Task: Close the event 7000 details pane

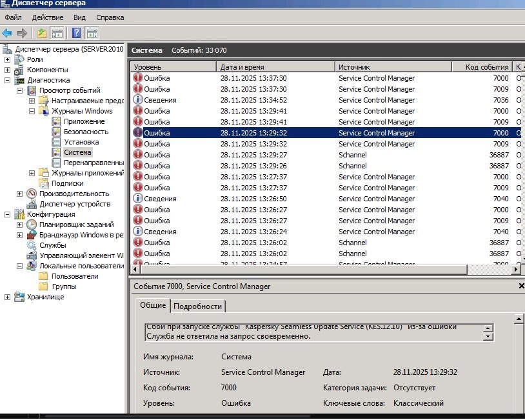Action: [520, 286]
